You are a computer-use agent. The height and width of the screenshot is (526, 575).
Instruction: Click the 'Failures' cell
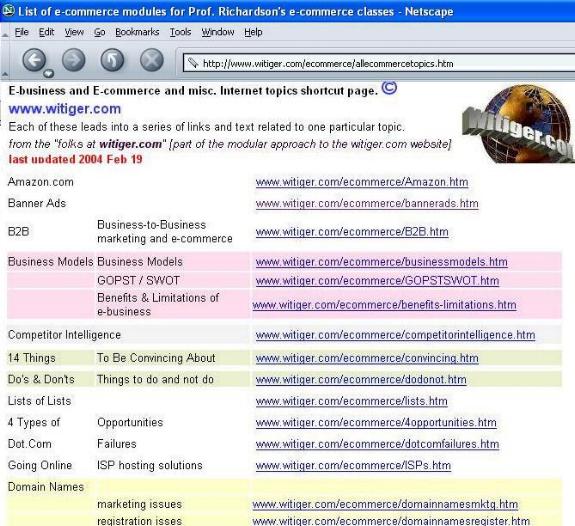[117, 444]
